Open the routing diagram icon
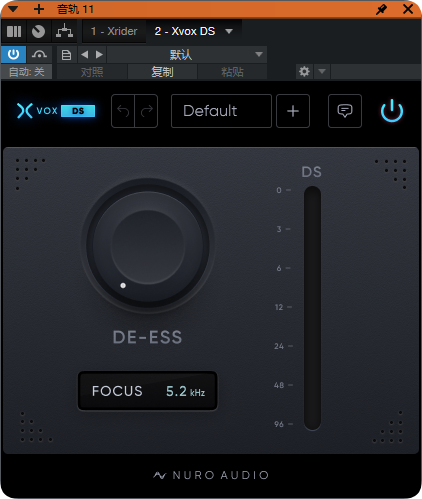Image resolution: width=422 pixels, height=499 pixels. coord(64,31)
